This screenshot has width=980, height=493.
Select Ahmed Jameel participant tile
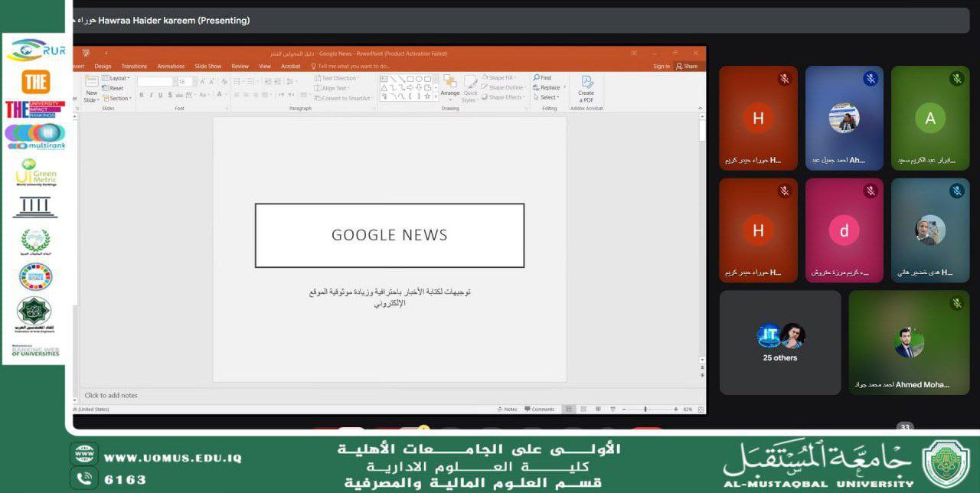point(844,118)
